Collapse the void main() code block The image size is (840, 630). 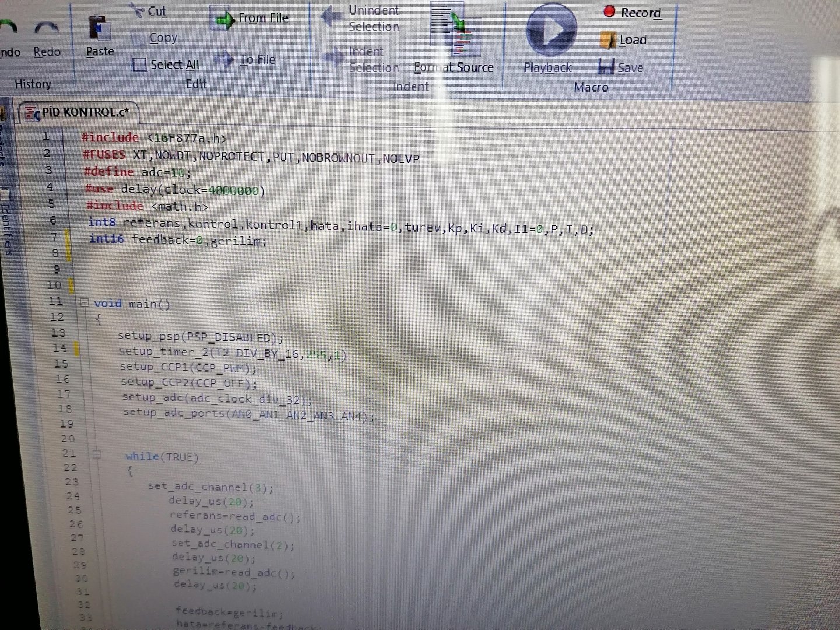(85, 303)
